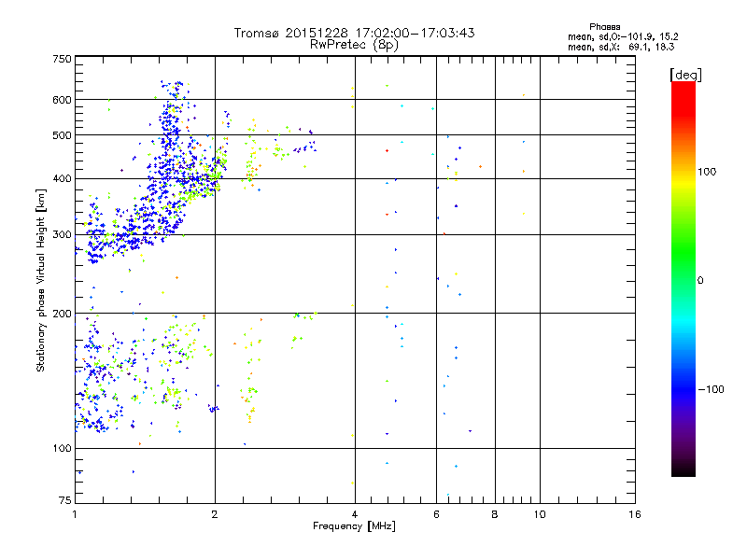Click the '[deg]' colorbar unit label
The width and height of the screenshot is (747, 560).
pyautogui.click(x=685, y=75)
